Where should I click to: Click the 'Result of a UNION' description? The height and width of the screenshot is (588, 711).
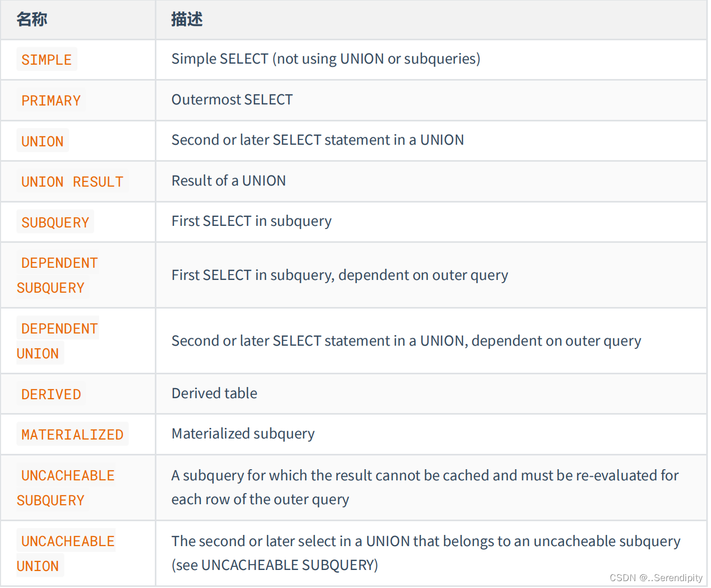click(x=229, y=181)
